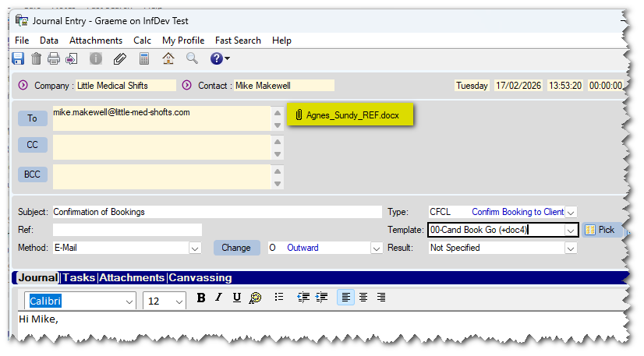Viewport: 644px width, 356px height.
Task: Click the Company round arrow icon
Action: 23,86
